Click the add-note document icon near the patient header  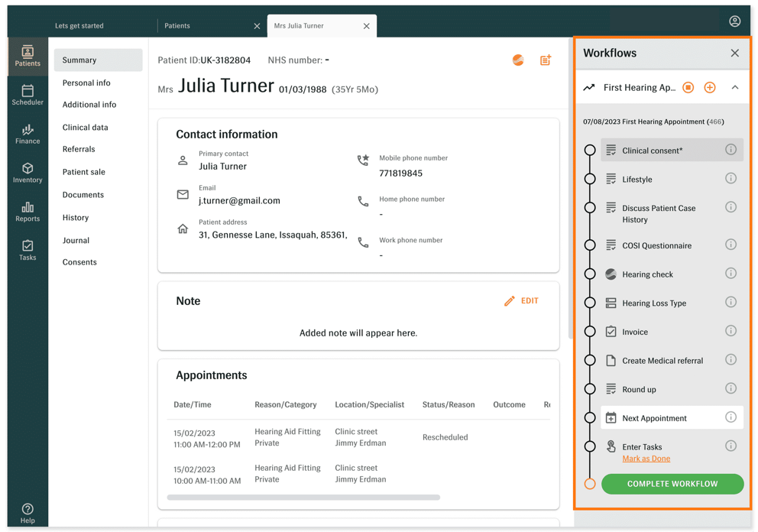click(x=546, y=60)
